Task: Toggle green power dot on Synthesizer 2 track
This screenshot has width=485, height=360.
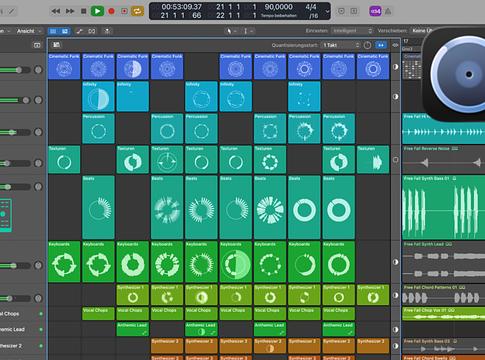Action: pyautogui.click(x=41, y=346)
